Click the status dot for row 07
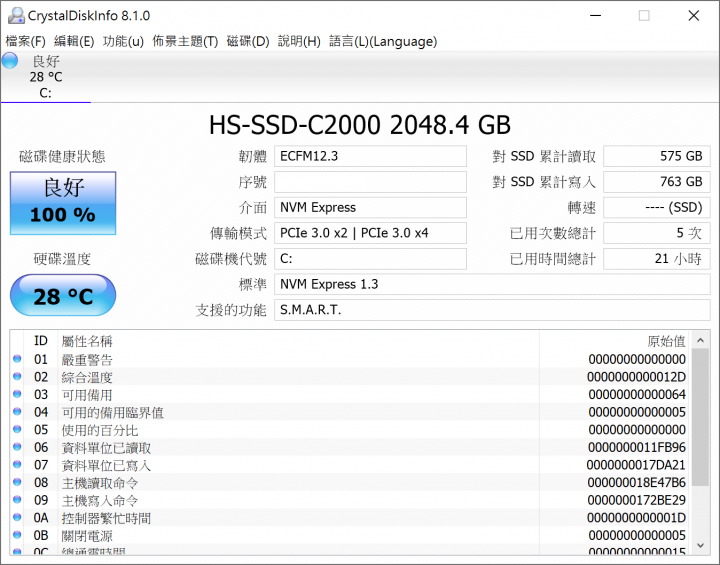720x565 pixels. (17, 464)
